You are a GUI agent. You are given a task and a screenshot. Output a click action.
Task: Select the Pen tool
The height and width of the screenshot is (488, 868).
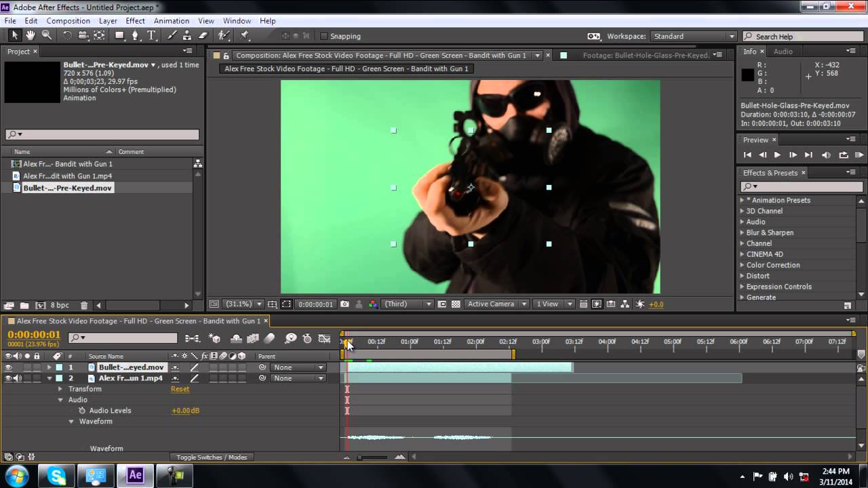click(136, 35)
